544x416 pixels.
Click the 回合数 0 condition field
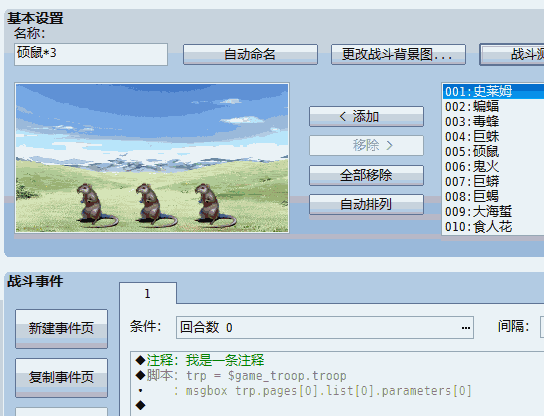324,328
